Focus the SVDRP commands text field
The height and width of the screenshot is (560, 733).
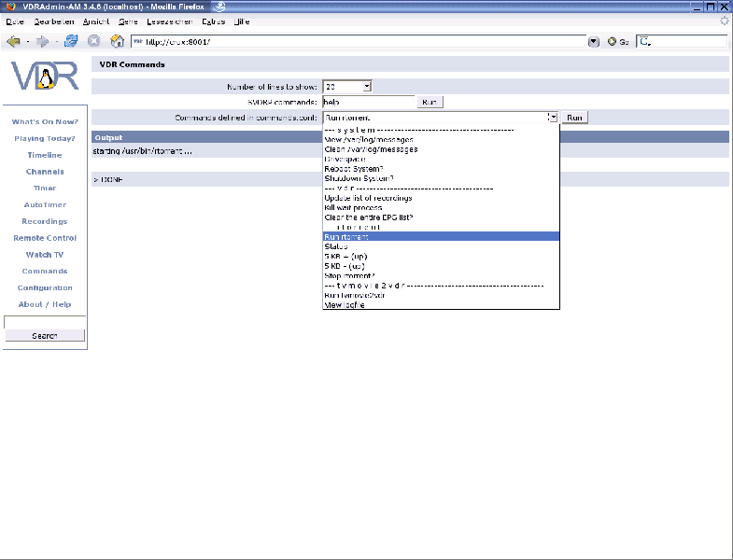click(368, 102)
